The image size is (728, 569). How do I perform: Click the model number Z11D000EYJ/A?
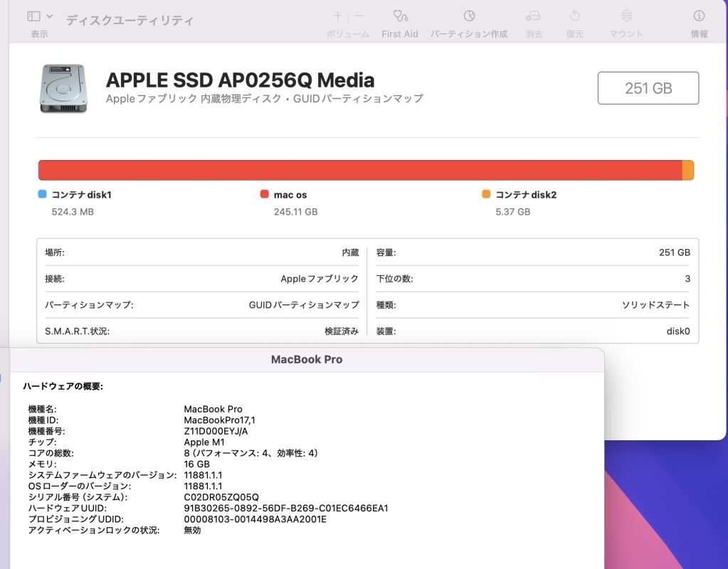pyautogui.click(x=216, y=431)
